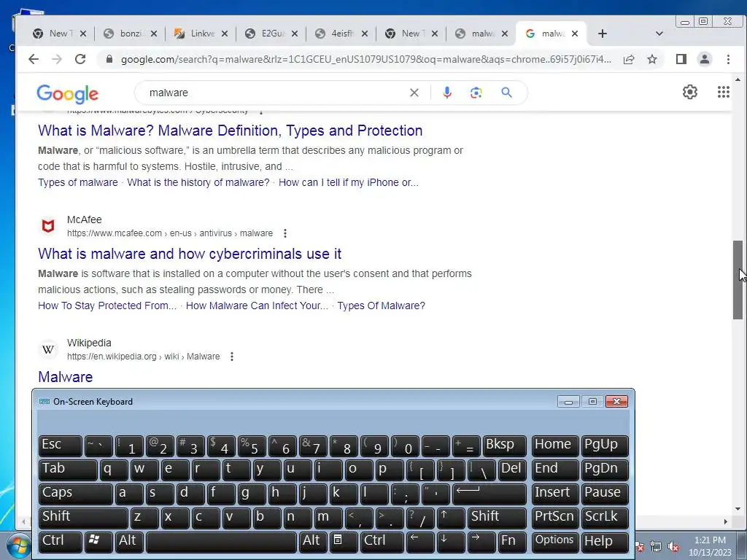This screenshot has width=747, height=560.
Task: Toggle left Alt on On-Screen Keyboard
Action: pos(130,542)
